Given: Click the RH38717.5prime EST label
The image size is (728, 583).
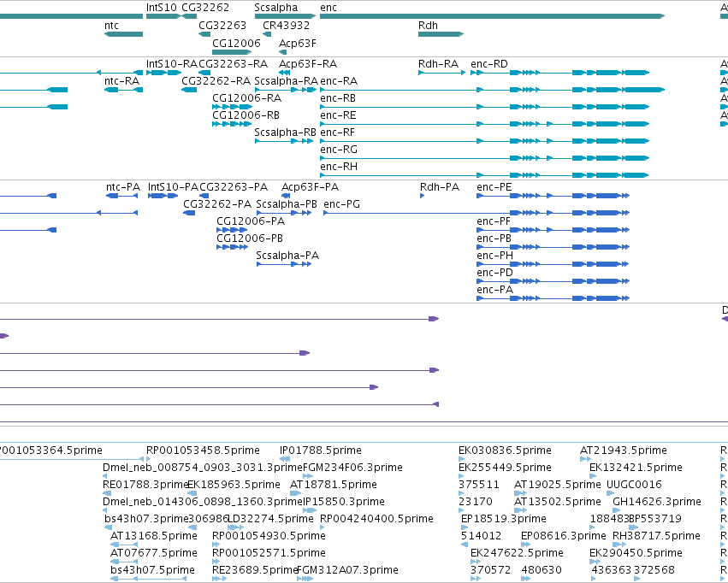Looking at the screenshot, I should (656, 536).
